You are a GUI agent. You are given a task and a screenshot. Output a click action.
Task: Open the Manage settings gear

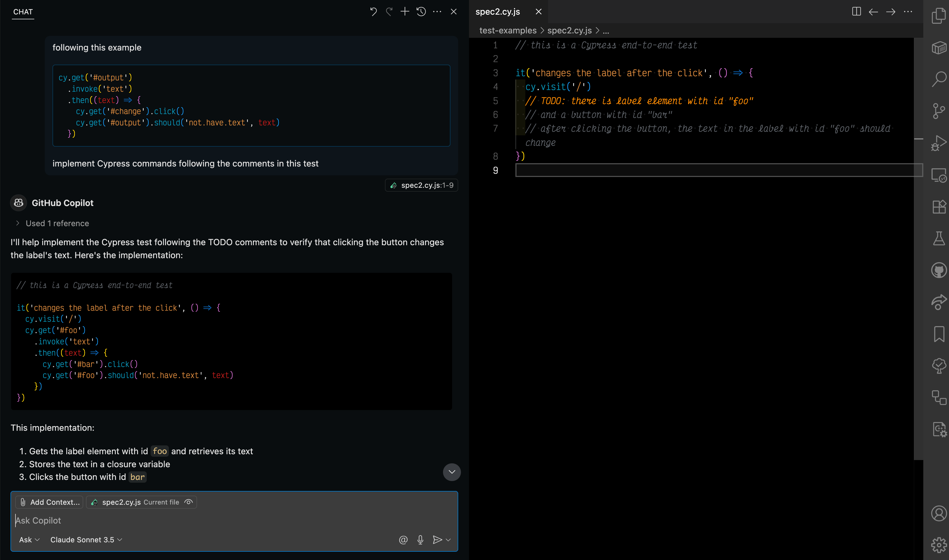click(939, 545)
